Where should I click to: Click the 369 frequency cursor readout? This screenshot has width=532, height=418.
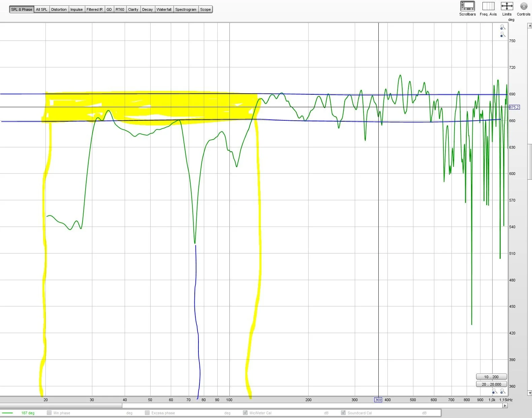click(378, 400)
